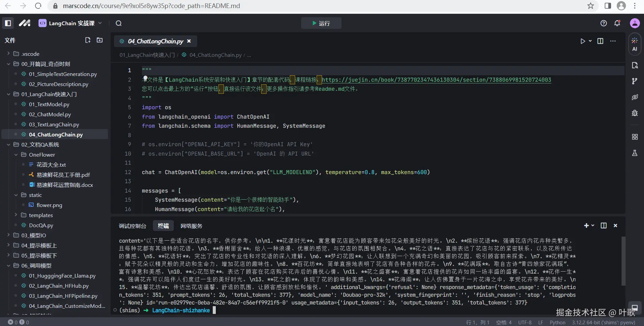Click the new folder icon in file panel
Image resolution: width=644 pixels, height=326 pixels.
pos(100,40)
